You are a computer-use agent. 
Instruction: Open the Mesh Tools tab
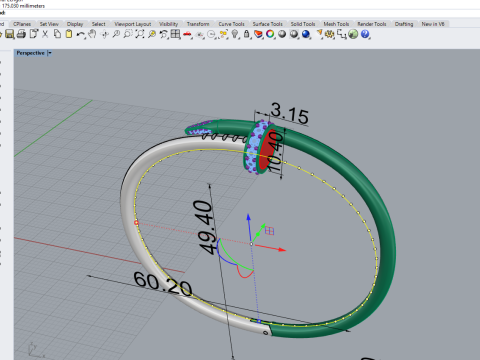pos(336,24)
